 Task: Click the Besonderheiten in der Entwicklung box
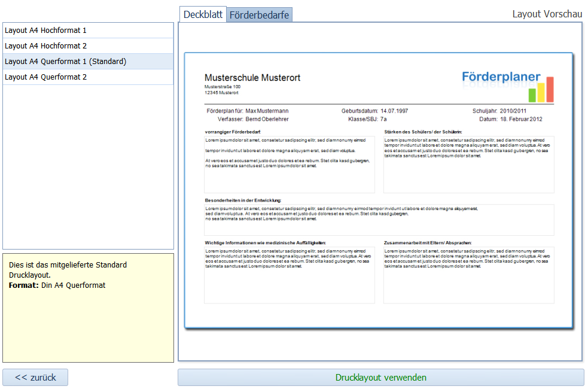379,220
